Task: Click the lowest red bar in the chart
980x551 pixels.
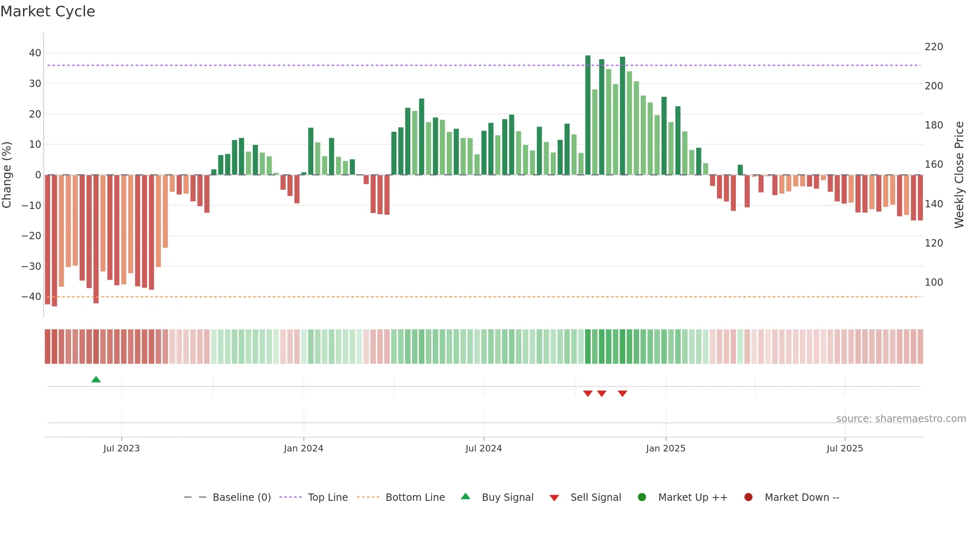Action: pos(54,240)
